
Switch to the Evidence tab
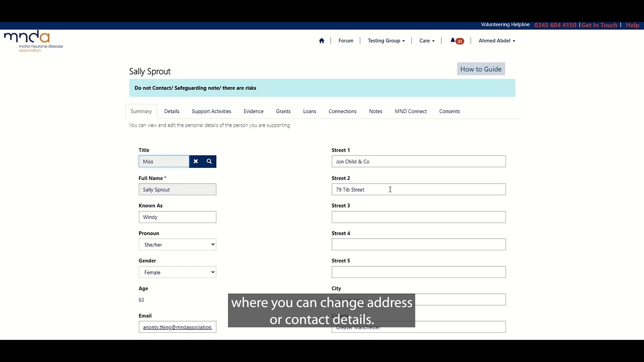(254, 111)
